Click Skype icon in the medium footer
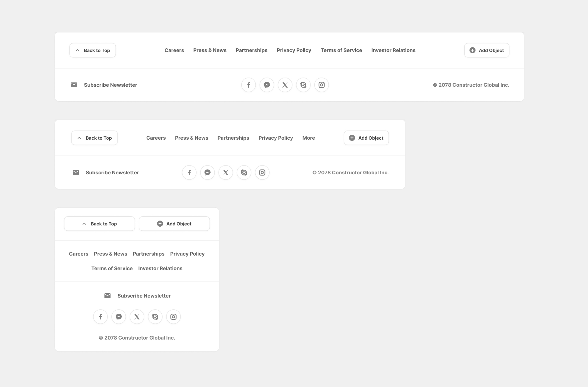This screenshot has height=387, width=588. pos(244,173)
